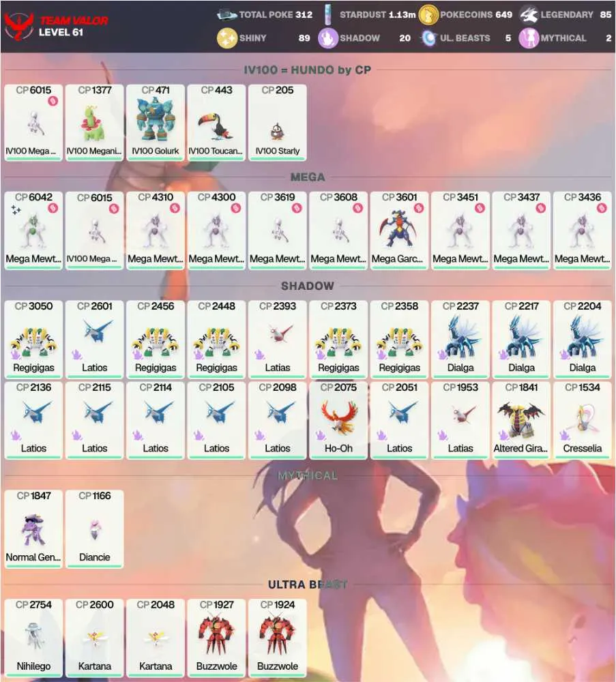Click the yellow Shiny sparkle icon
The image size is (616, 682).
tap(226, 38)
